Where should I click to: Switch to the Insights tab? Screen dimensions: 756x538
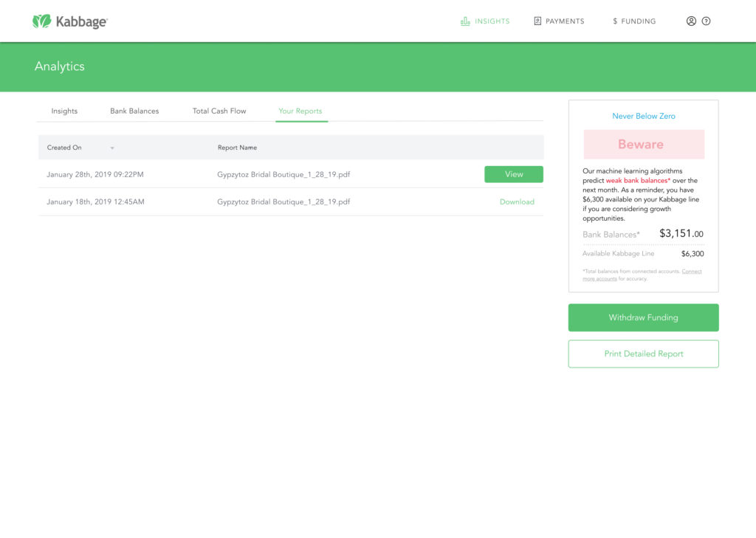tap(64, 111)
